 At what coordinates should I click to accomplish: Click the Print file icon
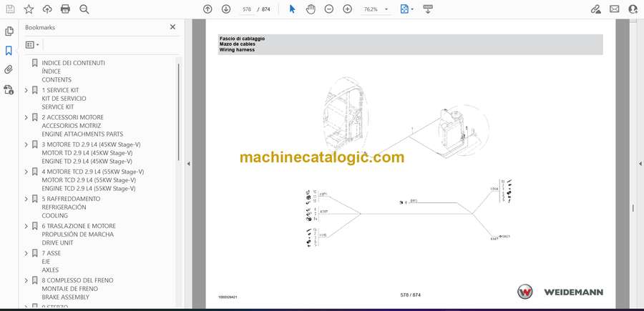tap(66, 9)
